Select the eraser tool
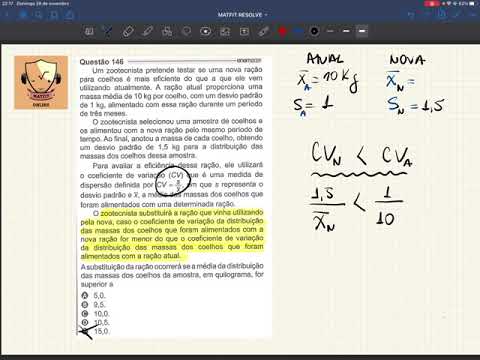480x360 pixels. click(128, 31)
